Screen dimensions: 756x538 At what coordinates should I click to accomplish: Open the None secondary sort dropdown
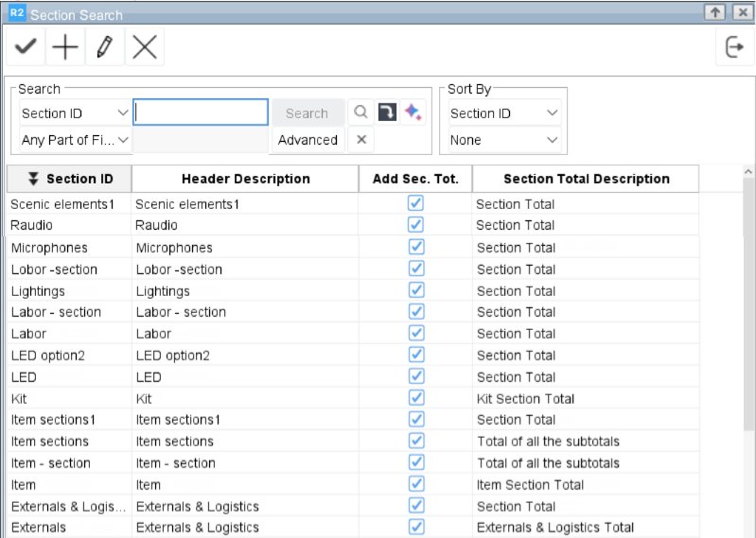(x=503, y=140)
